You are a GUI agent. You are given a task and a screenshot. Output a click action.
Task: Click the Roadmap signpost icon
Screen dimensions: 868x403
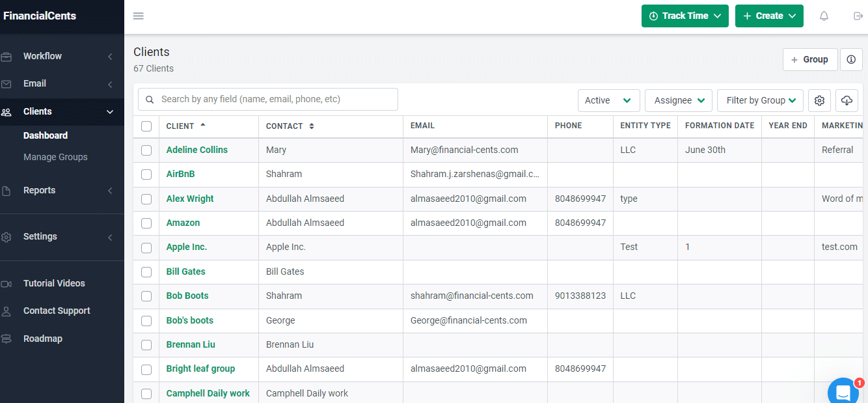pos(7,339)
